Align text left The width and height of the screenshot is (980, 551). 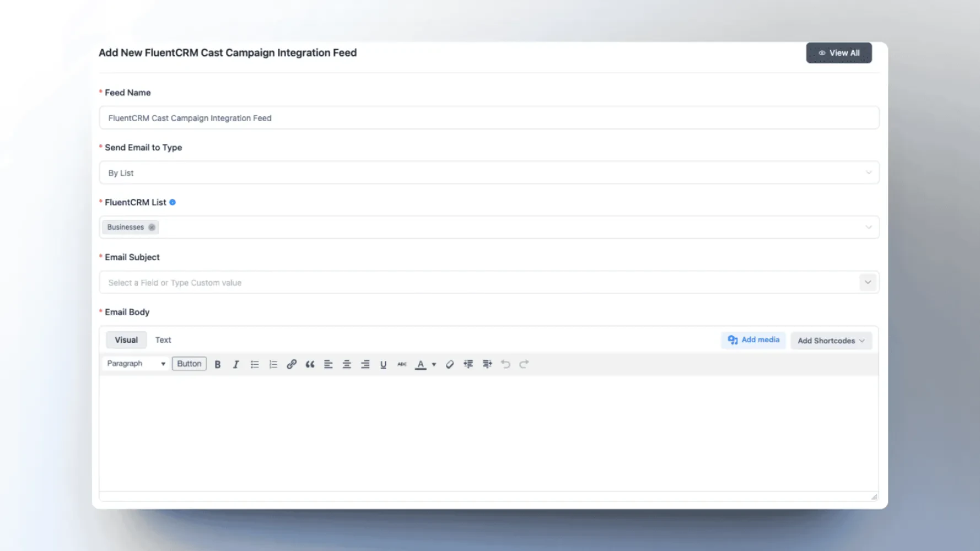pyautogui.click(x=329, y=364)
